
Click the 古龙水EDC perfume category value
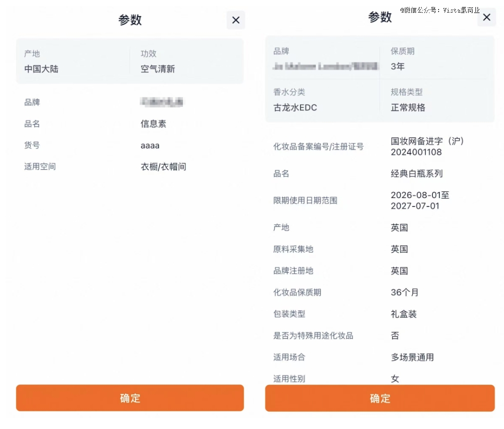(295, 107)
